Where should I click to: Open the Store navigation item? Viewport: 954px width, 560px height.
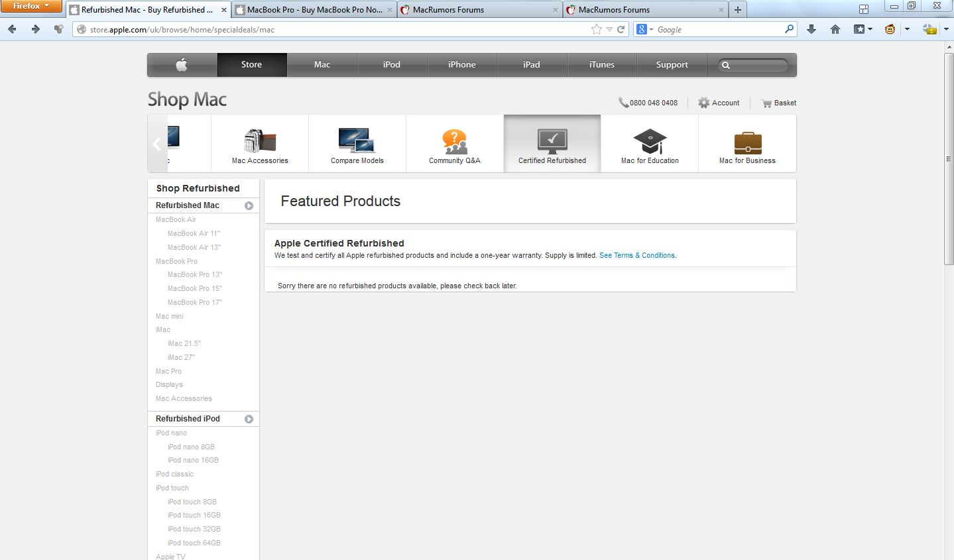(x=252, y=64)
